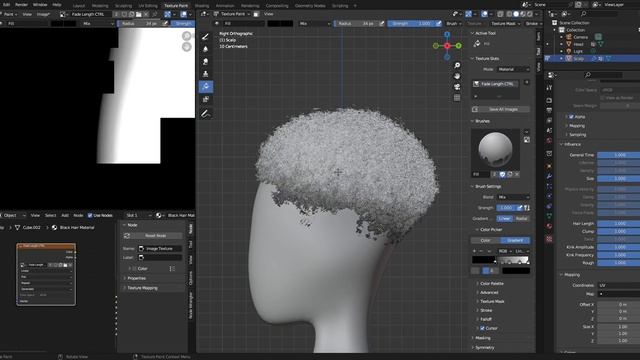Switch to the UV Editing workspace tab
Image resolution: width=640 pixels, height=360 pixels.
pyautogui.click(x=148, y=6)
